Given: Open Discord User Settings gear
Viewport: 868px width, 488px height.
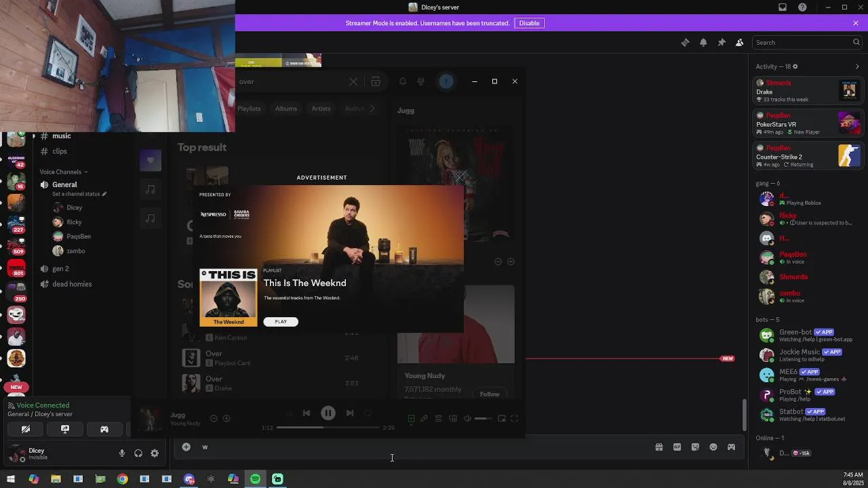Looking at the screenshot, I should click(155, 453).
